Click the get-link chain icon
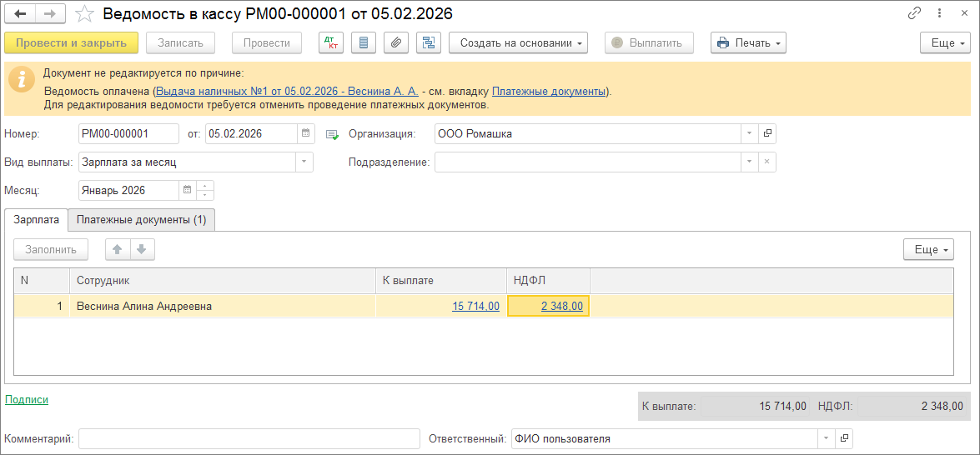The image size is (980, 455). tap(915, 14)
